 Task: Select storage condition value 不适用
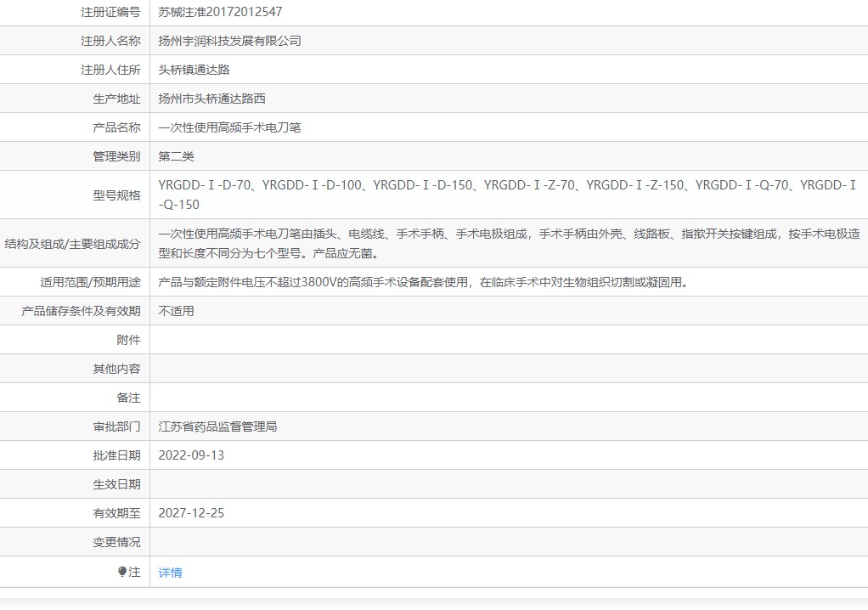coord(176,311)
